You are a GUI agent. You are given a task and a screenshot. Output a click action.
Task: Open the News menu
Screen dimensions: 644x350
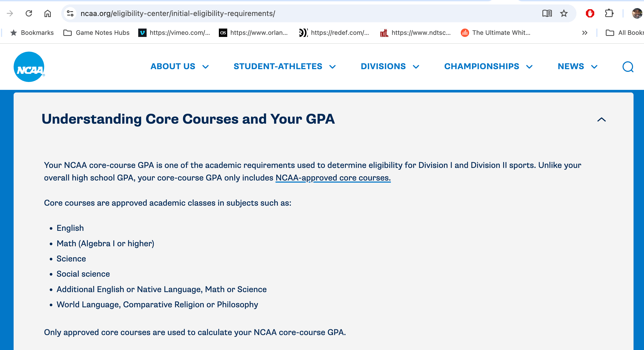pos(578,67)
